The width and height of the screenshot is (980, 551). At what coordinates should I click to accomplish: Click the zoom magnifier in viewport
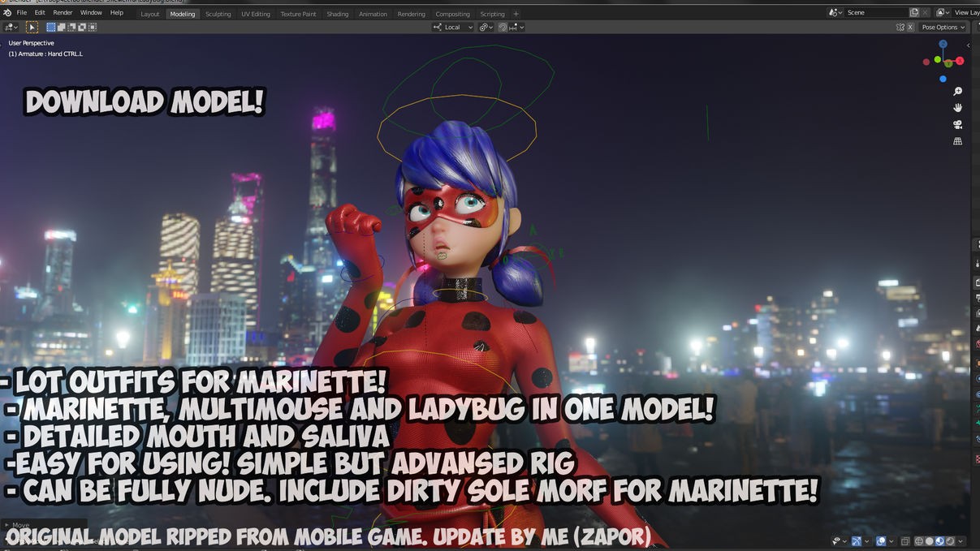pos(957,92)
